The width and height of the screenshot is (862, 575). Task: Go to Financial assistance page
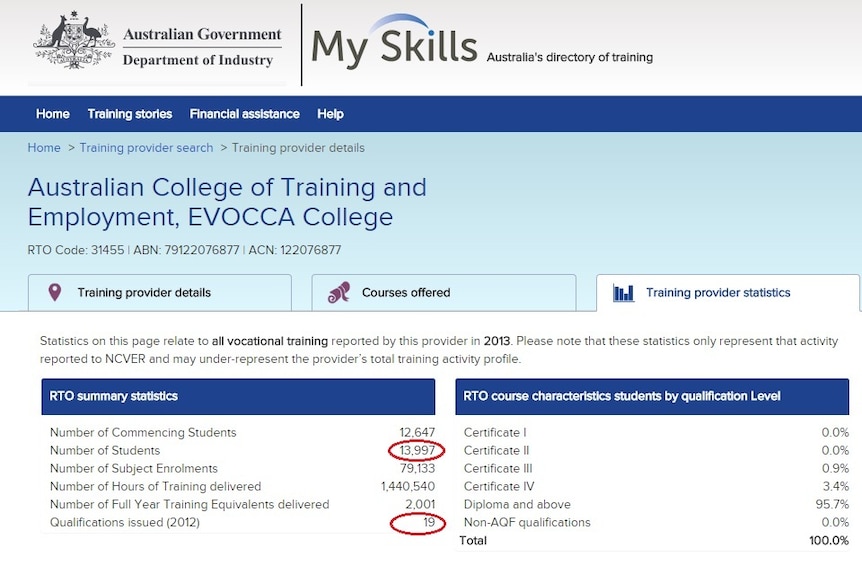tap(245, 114)
